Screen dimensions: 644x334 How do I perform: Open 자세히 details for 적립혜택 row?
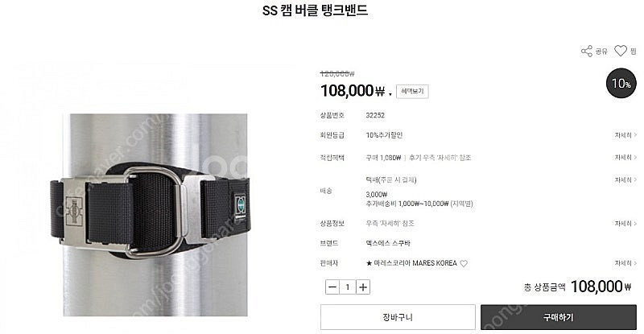point(625,158)
